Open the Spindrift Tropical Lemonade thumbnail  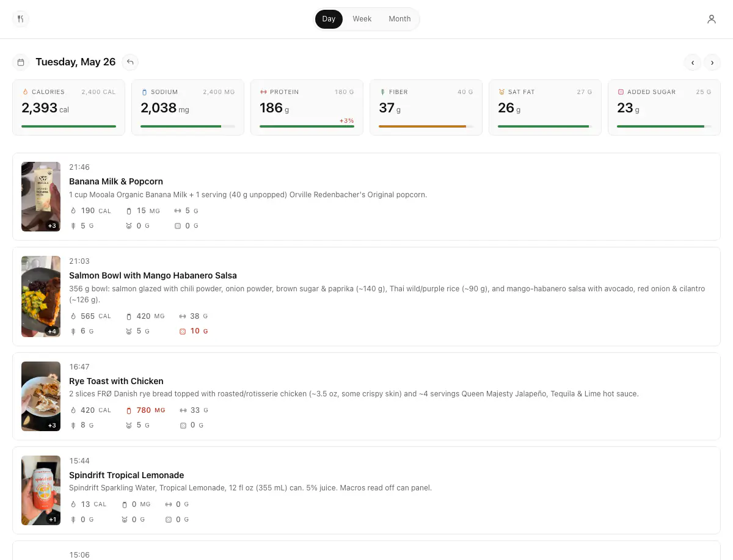point(41,490)
